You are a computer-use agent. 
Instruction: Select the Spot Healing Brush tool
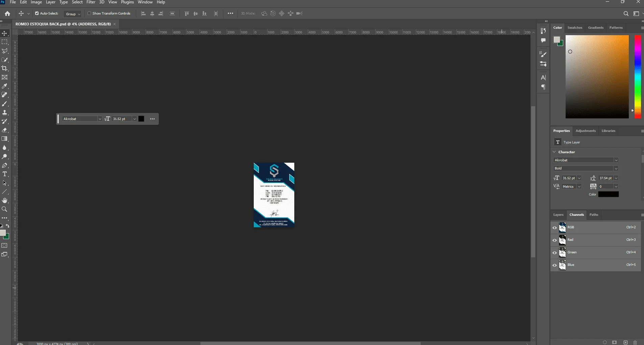pyautogui.click(x=5, y=95)
